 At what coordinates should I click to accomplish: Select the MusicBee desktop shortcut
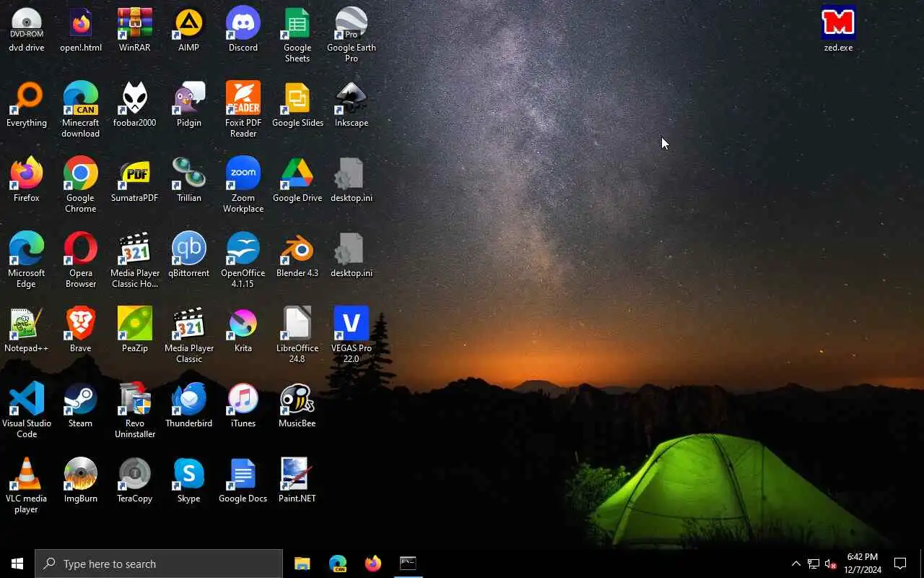pos(297,405)
